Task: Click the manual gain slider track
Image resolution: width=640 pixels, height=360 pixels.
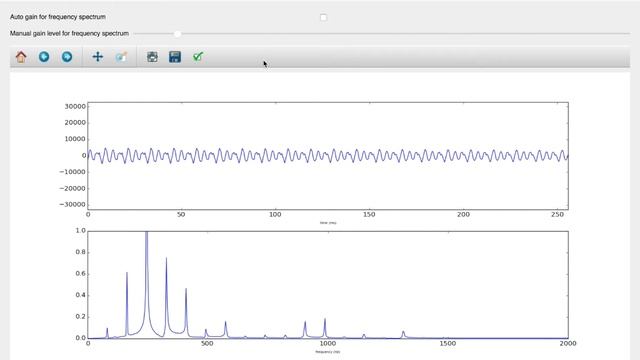Action: point(382,33)
